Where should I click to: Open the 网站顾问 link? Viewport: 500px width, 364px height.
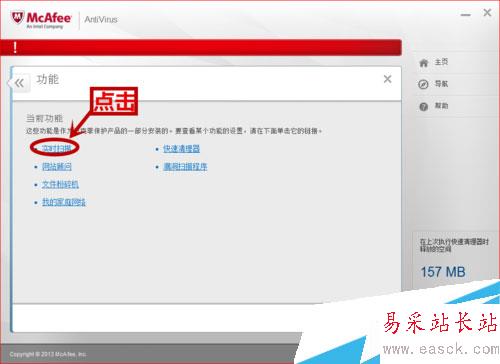[57, 166]
